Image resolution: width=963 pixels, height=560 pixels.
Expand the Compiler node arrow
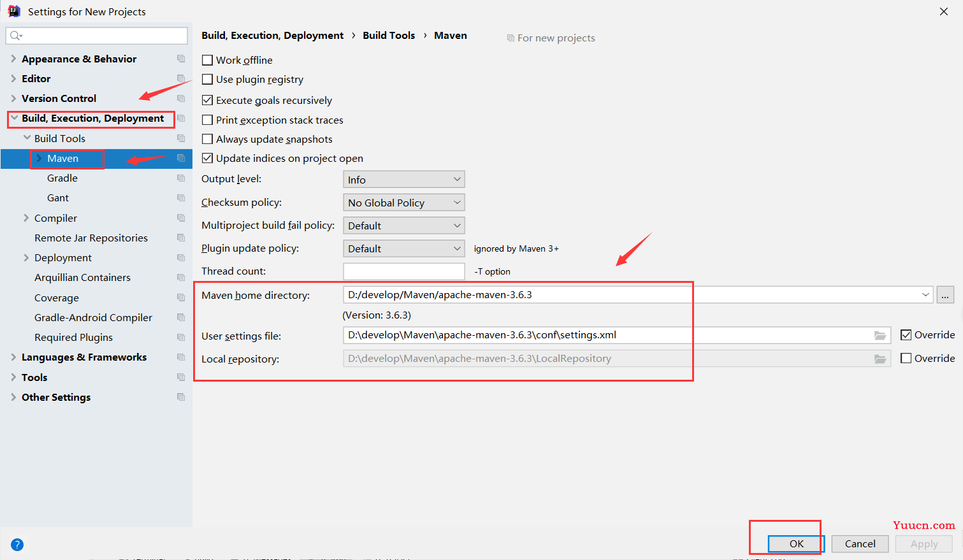26,218
